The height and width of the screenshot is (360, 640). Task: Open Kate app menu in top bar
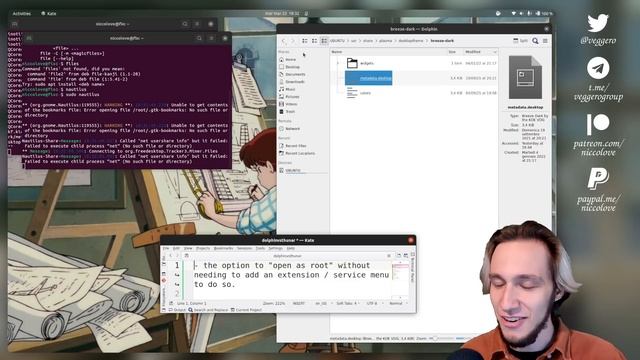click(x=49, y=13)
